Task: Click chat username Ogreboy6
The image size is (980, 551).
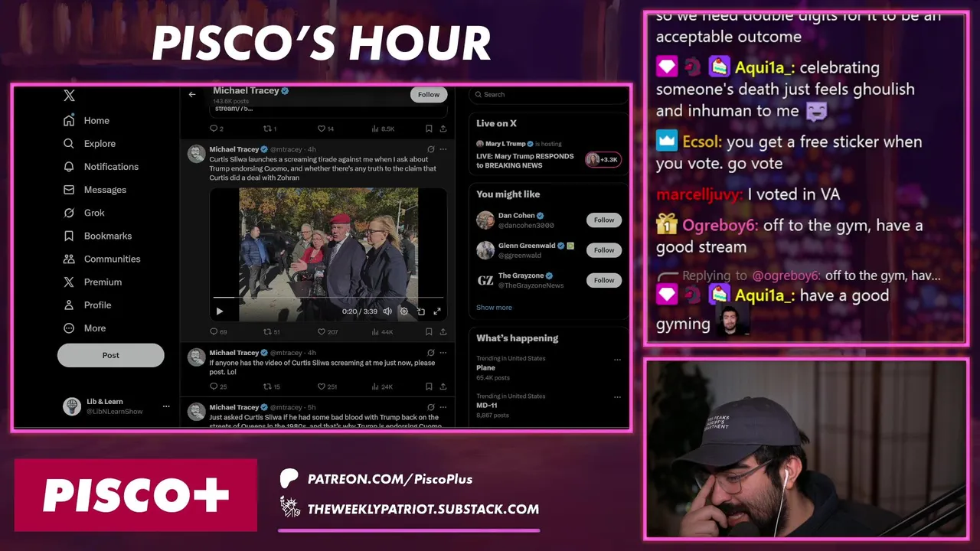Action: (x=720, y=226)
